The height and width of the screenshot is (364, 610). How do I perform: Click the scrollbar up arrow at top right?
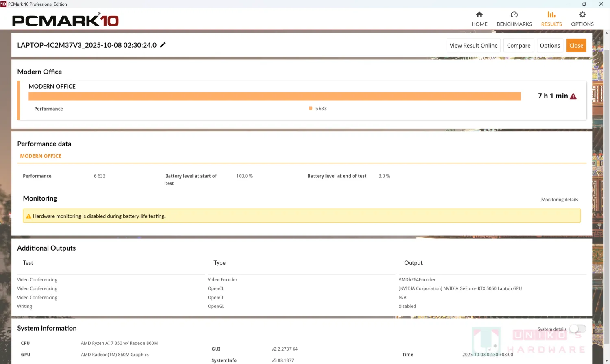coord(606,33)
